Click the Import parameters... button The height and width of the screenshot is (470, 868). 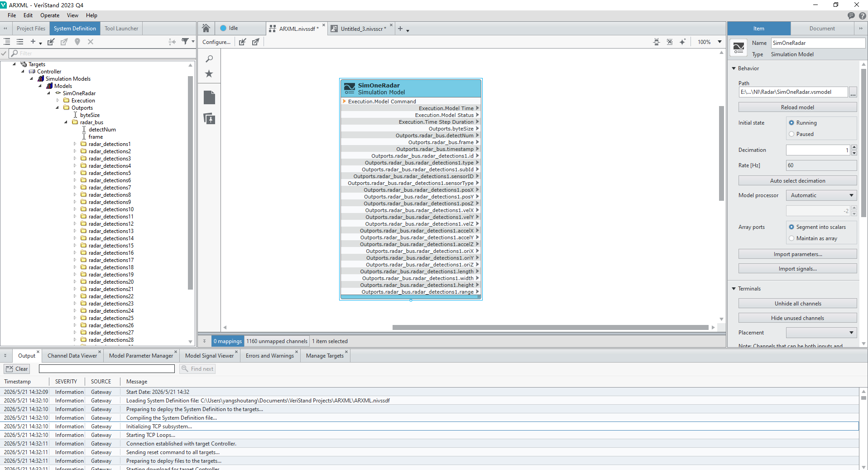797,254
